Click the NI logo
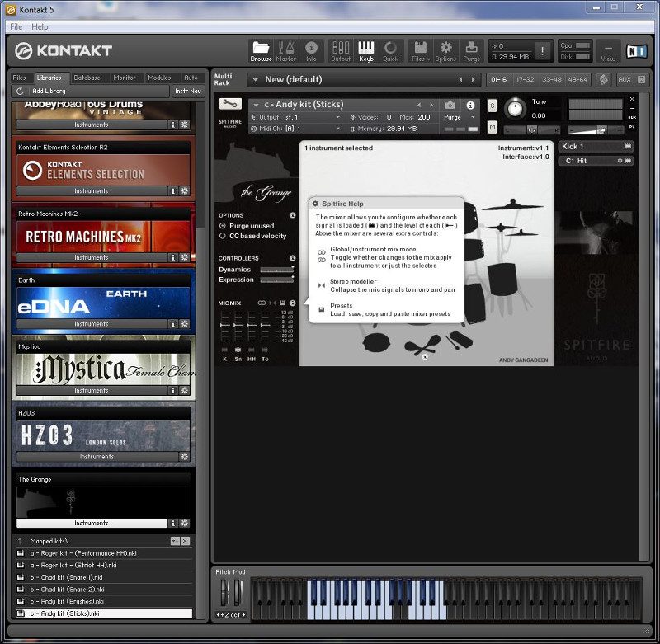This screenshot has width=660, height=644. pyautogui.click(x=636, y=51)
